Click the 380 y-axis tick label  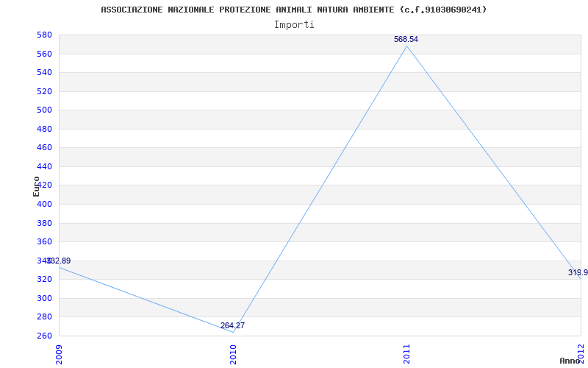click(44, 223)
